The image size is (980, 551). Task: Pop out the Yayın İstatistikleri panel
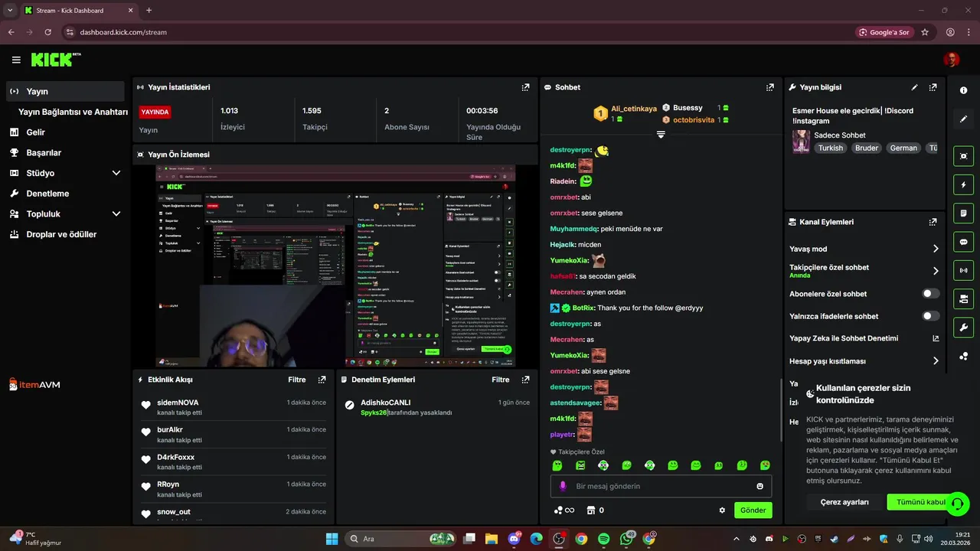[x=525, y=87]
